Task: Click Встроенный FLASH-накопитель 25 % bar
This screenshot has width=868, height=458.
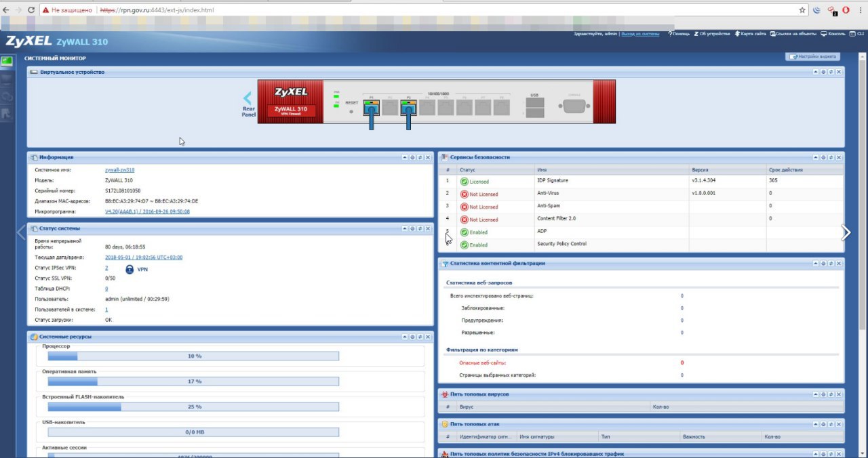Action: pos(194,407)
